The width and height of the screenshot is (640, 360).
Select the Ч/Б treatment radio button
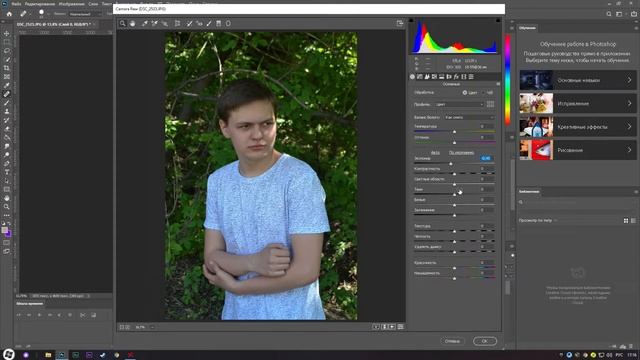pos(484,93)
